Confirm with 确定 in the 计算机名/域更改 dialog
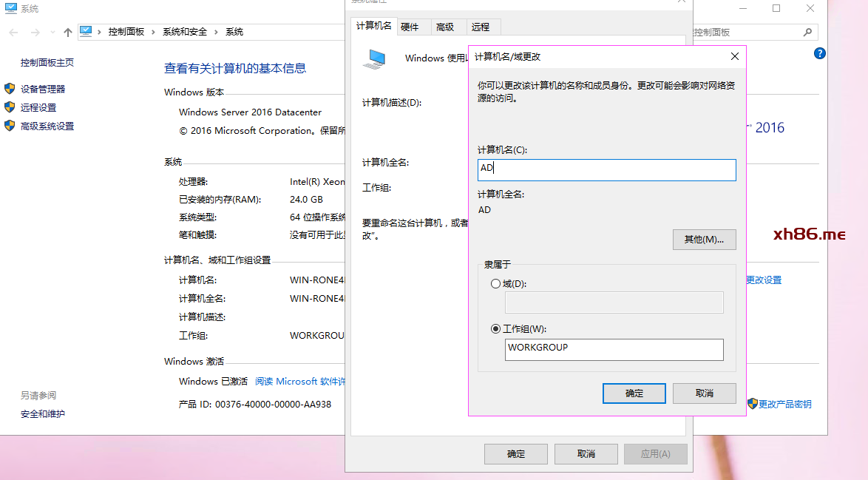 coord(634,393)
